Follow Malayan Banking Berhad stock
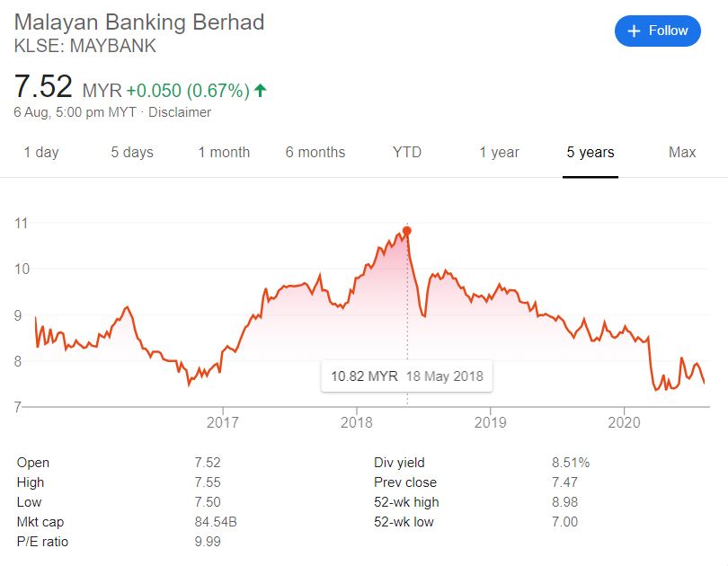 coord(657,31)
